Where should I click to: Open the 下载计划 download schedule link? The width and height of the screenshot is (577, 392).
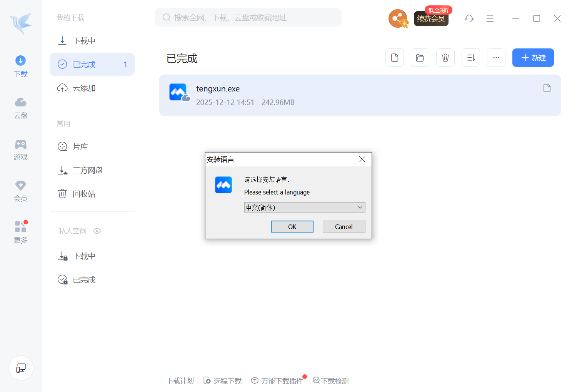(180, 381)
